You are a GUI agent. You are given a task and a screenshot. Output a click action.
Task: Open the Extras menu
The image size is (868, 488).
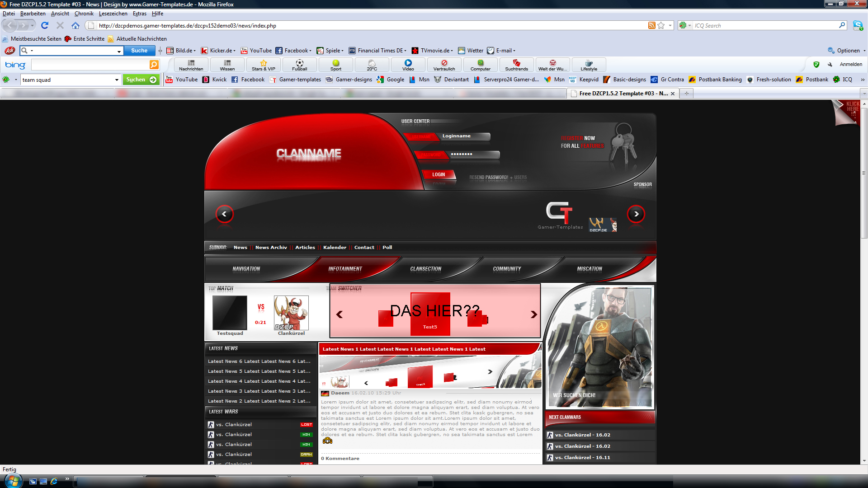[x=139, y=14]
